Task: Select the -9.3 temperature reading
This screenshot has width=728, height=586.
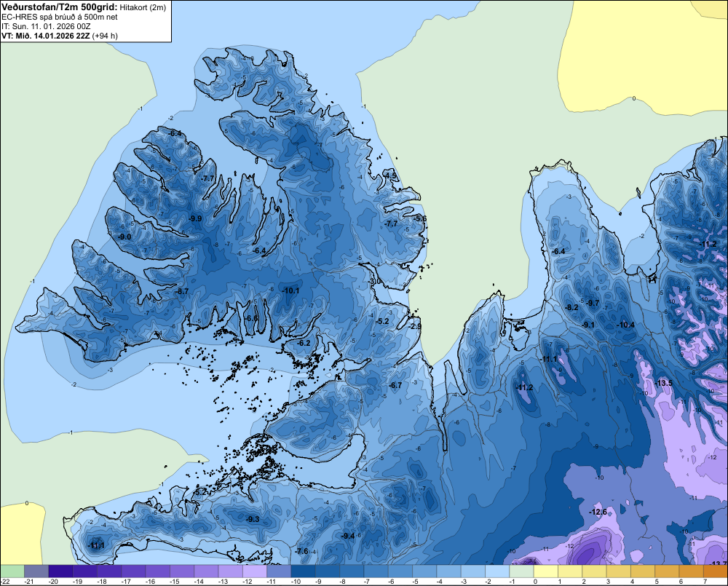Action: tap(253, 519)
